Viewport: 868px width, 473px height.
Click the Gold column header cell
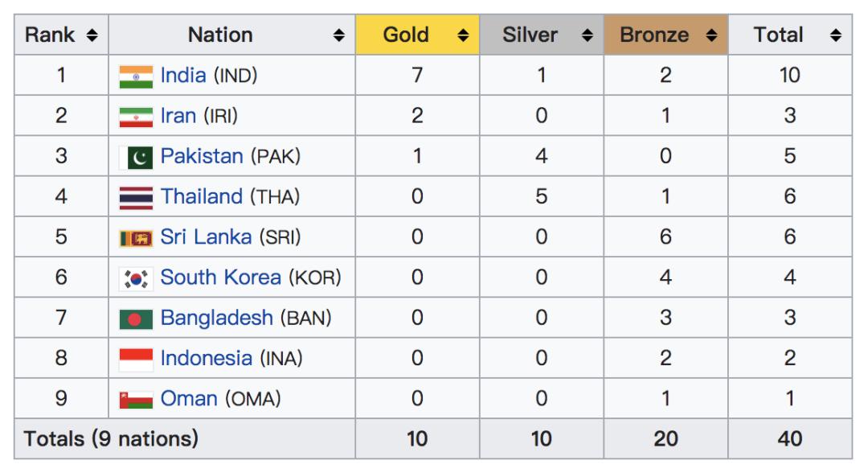point(406,35)
